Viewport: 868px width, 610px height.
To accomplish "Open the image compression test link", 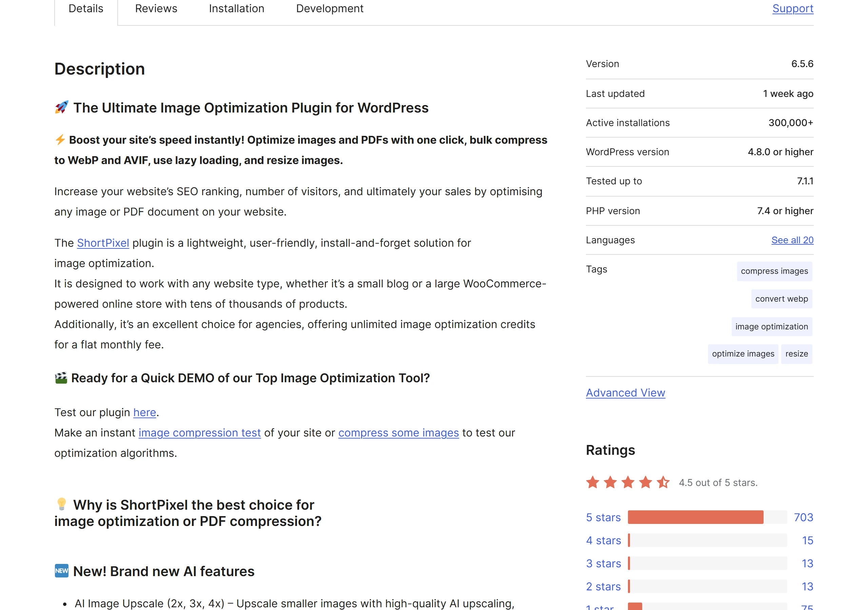I will (200, 433).
